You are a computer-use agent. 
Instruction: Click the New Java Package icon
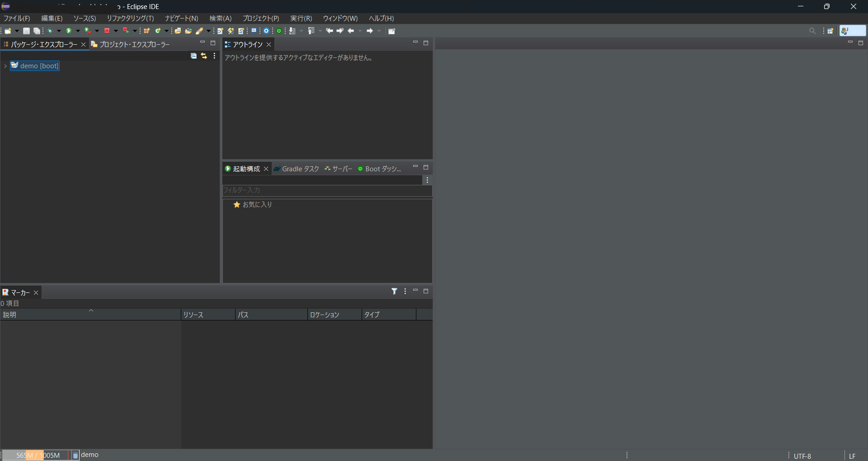(x=147, y=31)
